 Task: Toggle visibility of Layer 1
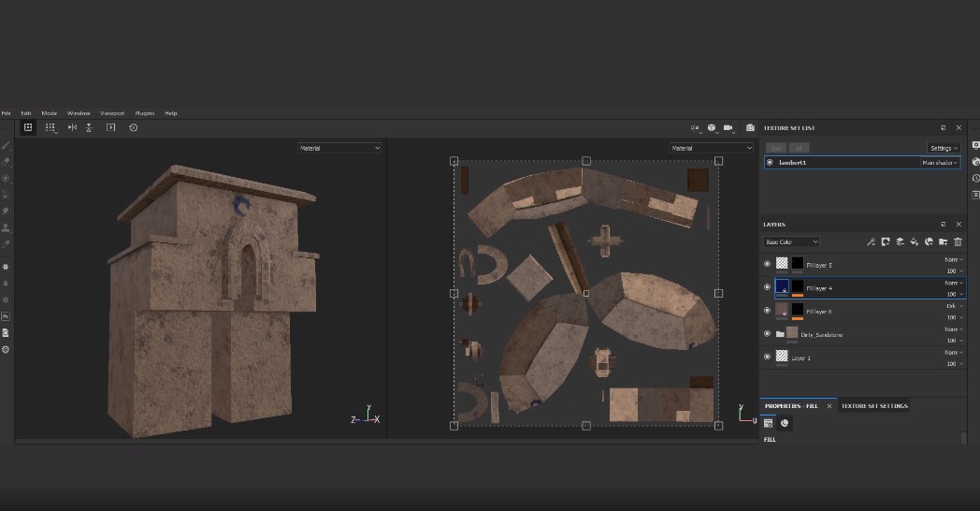click(x=768, y=357)
